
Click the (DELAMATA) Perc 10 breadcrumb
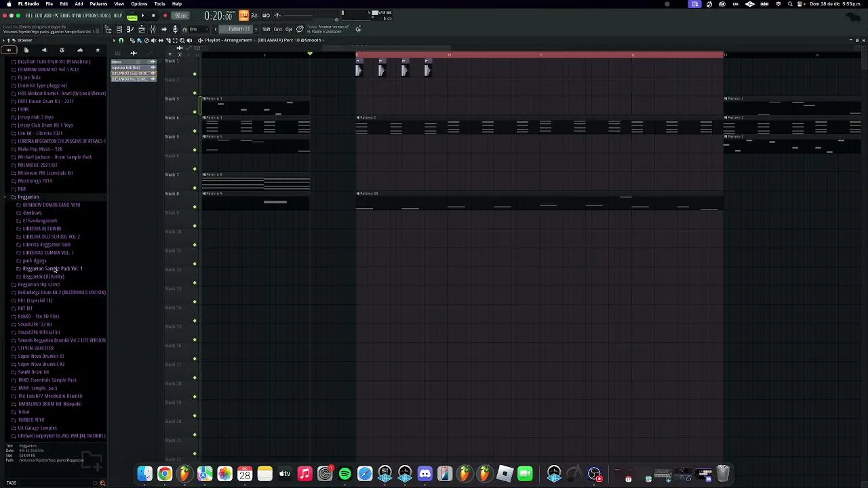[x=289, y=40]
